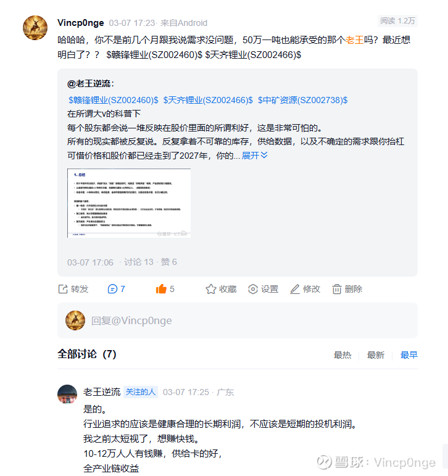Image resolution: width=448 pixels, height=476 pixels.
Task: Toggle the orange thumbs-up like icon
Action: point(161,289)
